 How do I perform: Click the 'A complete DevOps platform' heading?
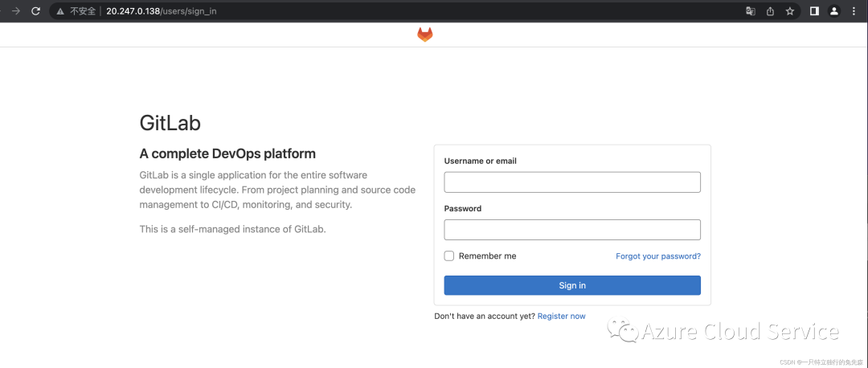coord(227,153)
